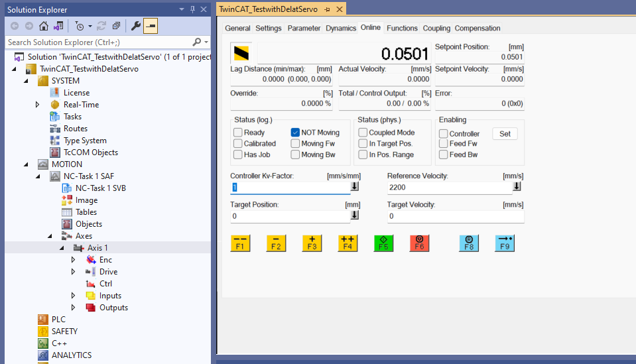Click the F8 reset button
The width and height of the screenshot is (636, 364).
[x=469, y=243]
